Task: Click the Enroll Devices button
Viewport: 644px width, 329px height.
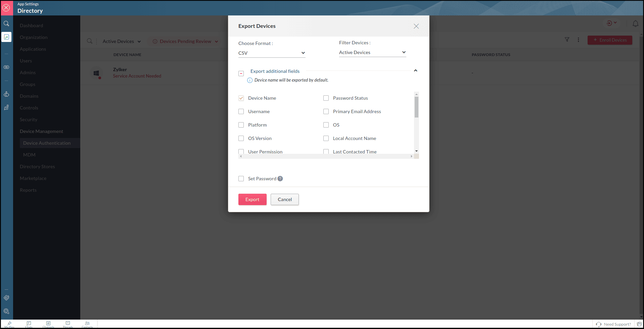Action: [x=610, y=40]
